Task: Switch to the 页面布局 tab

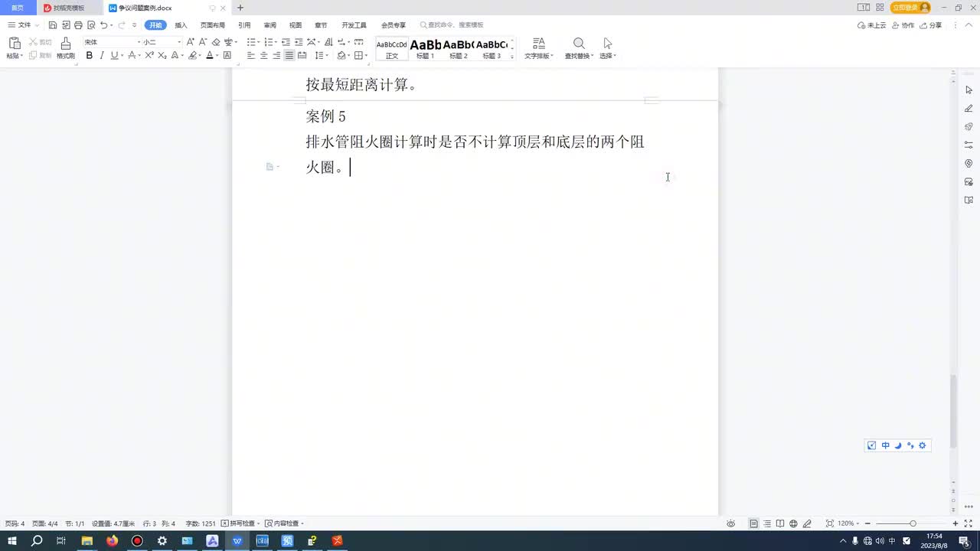Action: pyautogui.click(x=213, y=25)
